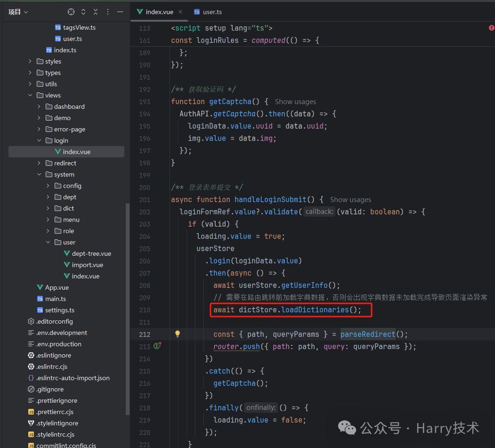495x448 pixels.
Task: Collapse the system folder
Action: 39,174
